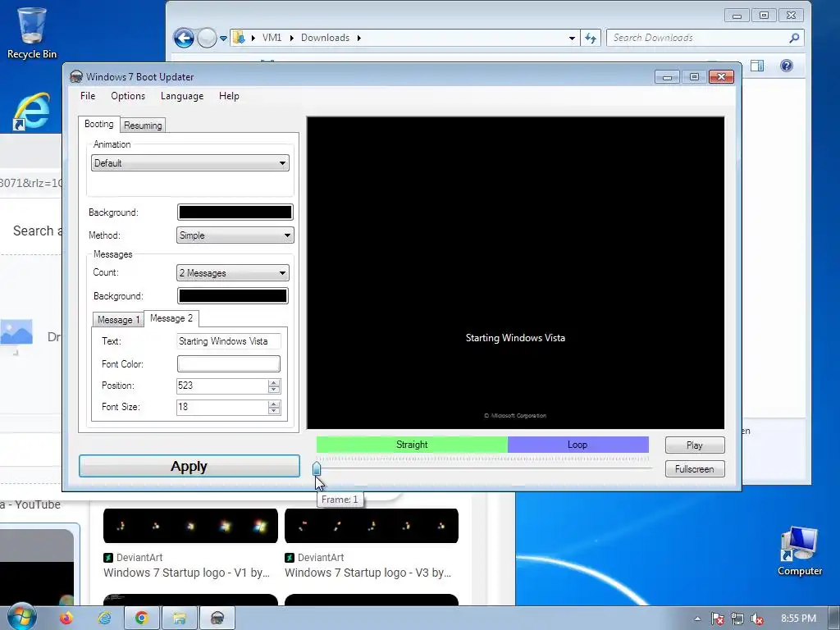Switch to the Message 1 tab

pyautogui.click(x=118, y=320)
